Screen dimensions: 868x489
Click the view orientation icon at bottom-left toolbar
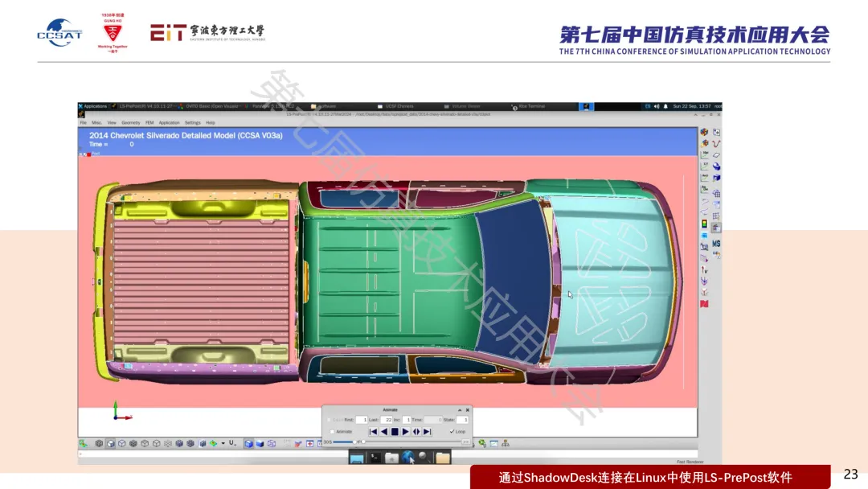[83, 444]
